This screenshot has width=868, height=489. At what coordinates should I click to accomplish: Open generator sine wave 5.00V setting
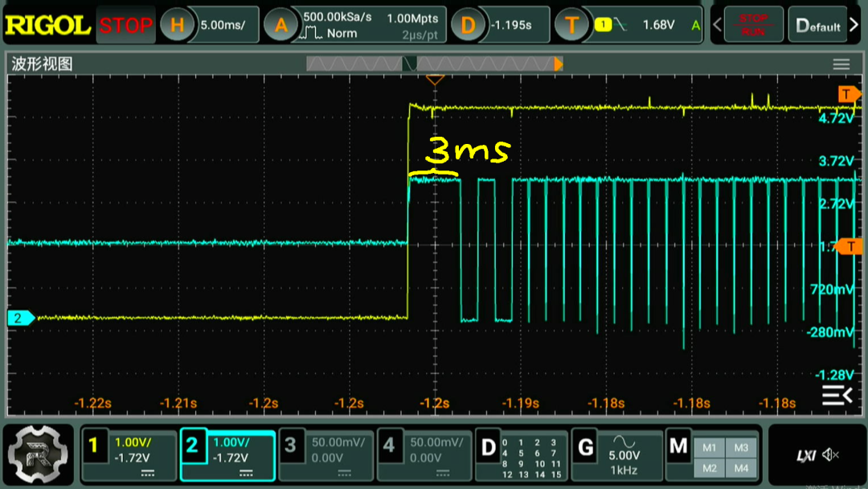point(624,454)
